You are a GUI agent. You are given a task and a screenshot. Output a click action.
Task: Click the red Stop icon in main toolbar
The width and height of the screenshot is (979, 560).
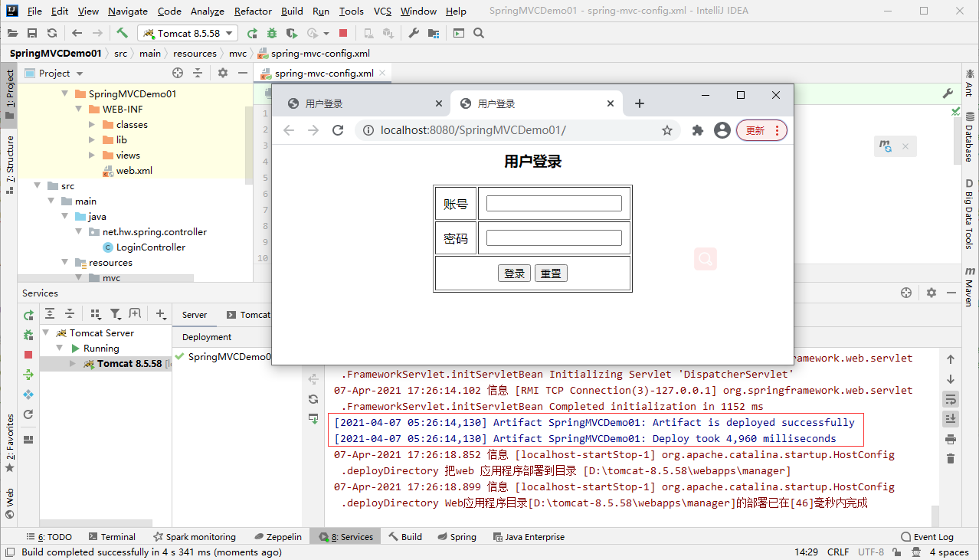(x=343, y=33)
